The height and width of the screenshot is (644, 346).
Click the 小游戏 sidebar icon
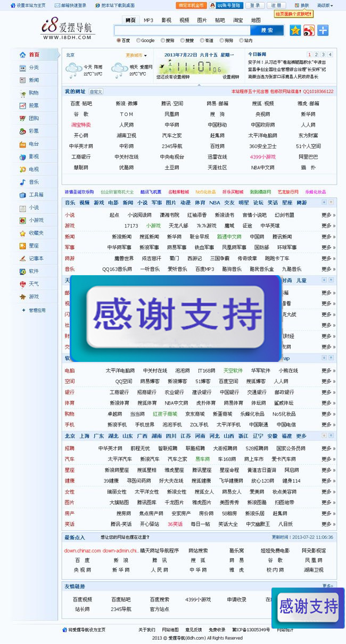[x=22, y=220]
